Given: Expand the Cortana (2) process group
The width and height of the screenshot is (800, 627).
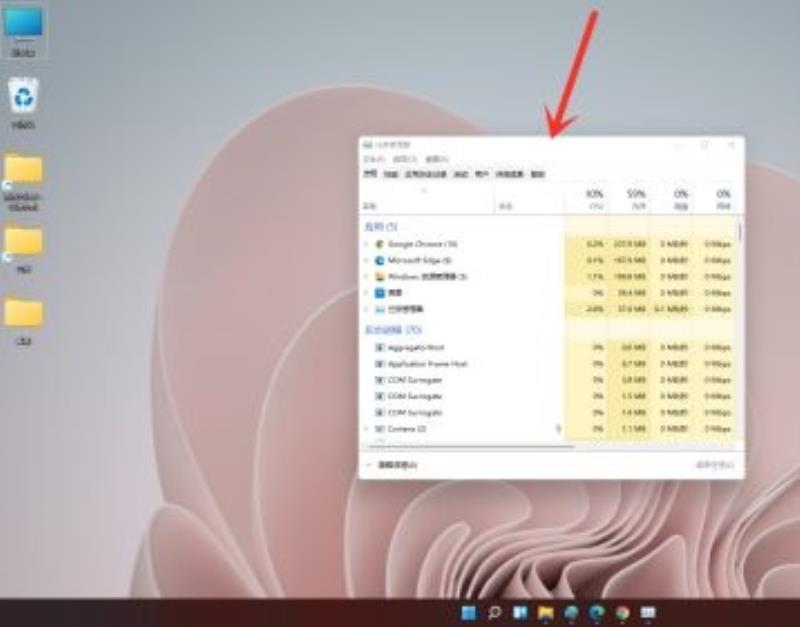Looking at the screenshot, I should coord(366,429).
